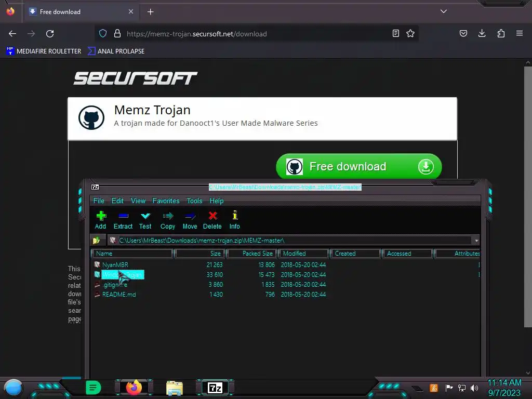Image resolution: width=532 pixels, height=399 pixels.
Task: Click the Start orb on taskbar
Action: (13, 389)
